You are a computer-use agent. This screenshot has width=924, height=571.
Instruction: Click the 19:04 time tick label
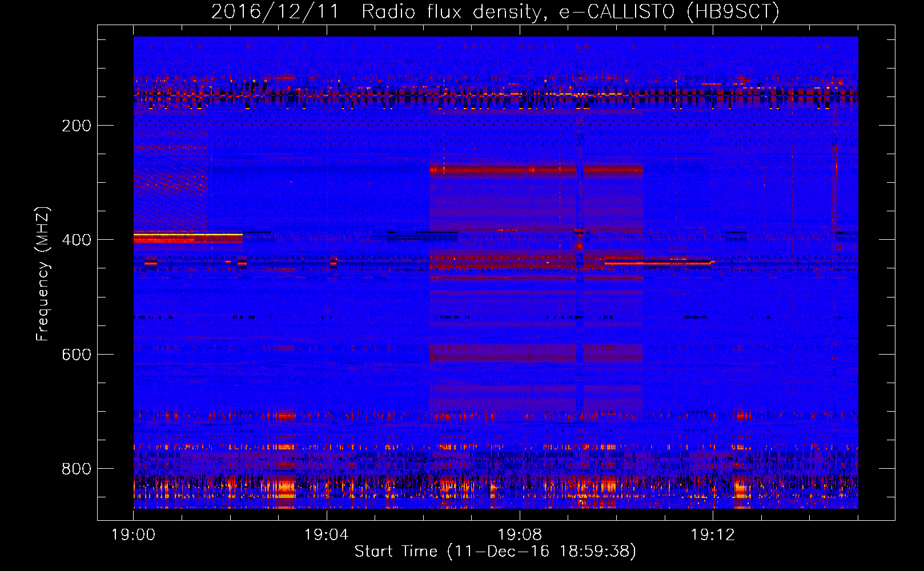click(327, 535)
